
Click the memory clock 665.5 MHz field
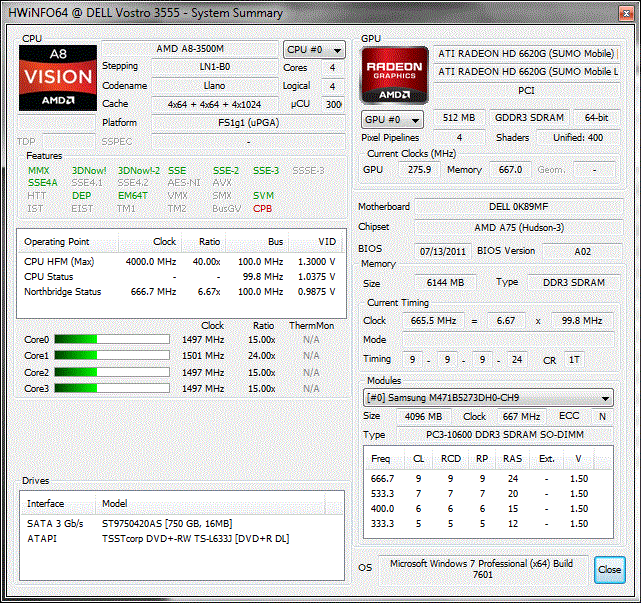coord(433,321)
